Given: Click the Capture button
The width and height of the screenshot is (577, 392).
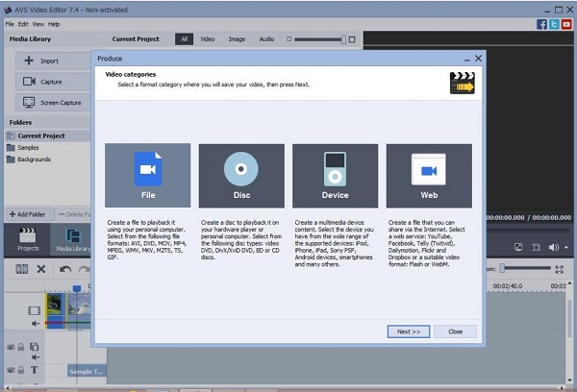Looking at the screenshot, I should [x=53, y=82].
